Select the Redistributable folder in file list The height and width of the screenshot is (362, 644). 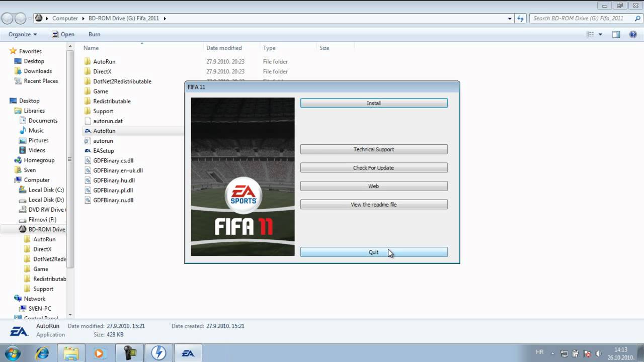pos(112,101)
